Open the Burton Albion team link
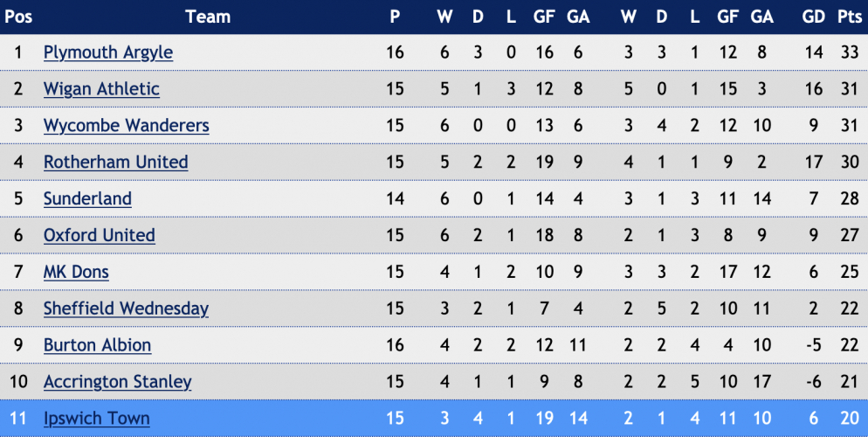Image resolution: width=868 pixels, height=437 pixels. 97,345
